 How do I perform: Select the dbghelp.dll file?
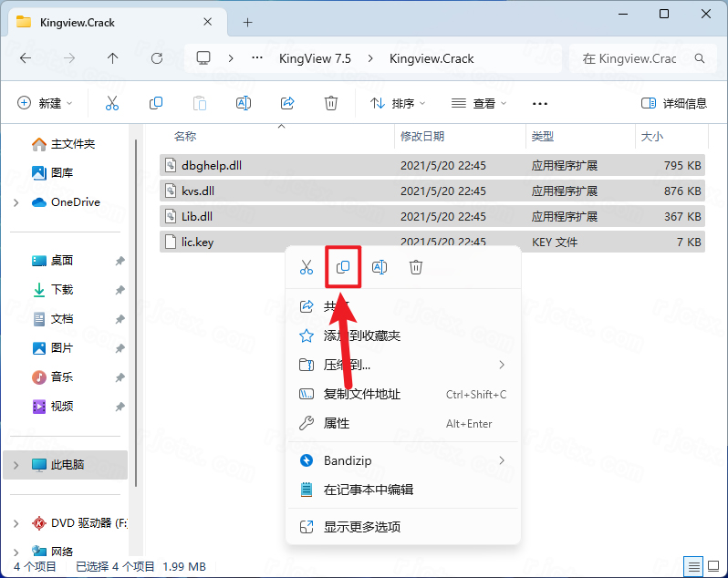point(432,165)
